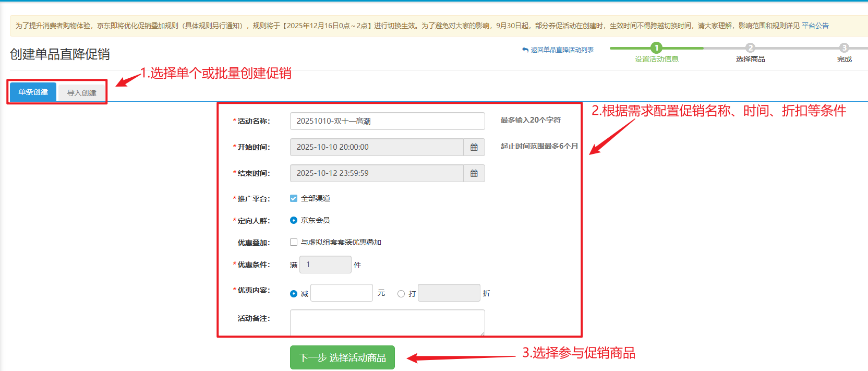Image resolution: width=868 pixels, height=371 pixels.
Task: Open the start time calendar picker icon
Action: (474, 147)
